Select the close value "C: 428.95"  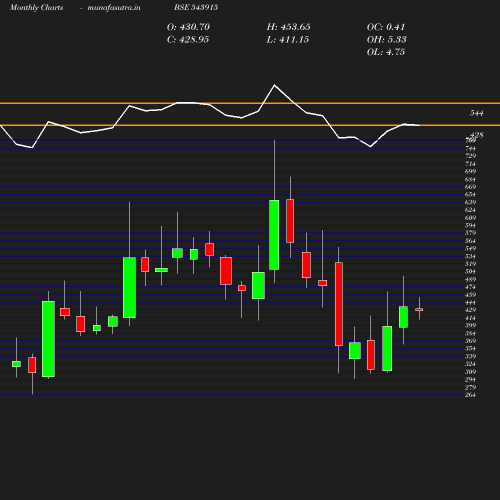point(188,40)
